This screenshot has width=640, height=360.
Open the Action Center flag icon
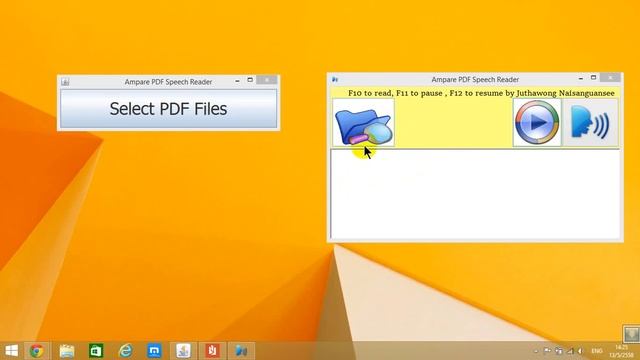(x=548, y=351)
